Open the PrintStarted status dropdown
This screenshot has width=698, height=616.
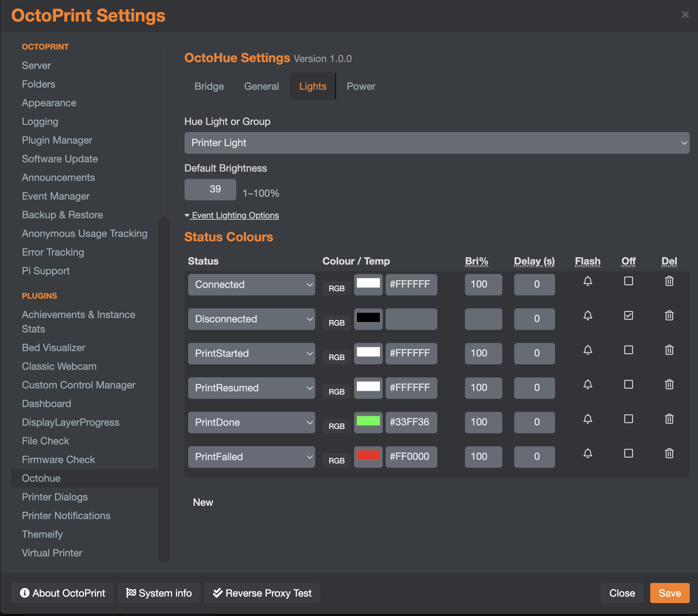[x=251, y=354]
